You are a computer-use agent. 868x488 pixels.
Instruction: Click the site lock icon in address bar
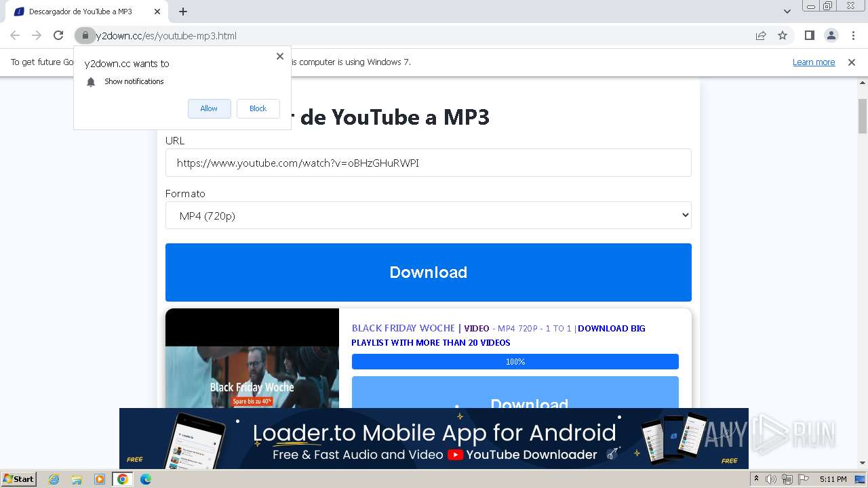(x=85, y=35)
